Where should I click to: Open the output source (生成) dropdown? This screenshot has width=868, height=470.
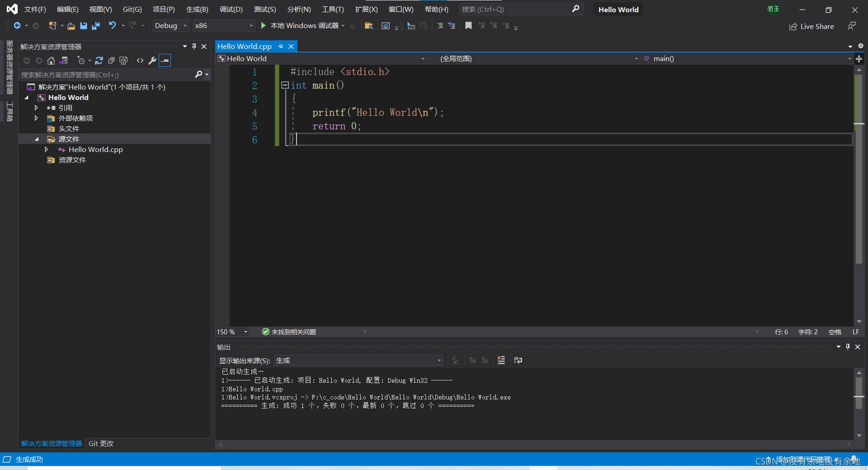tap(359, 361)
